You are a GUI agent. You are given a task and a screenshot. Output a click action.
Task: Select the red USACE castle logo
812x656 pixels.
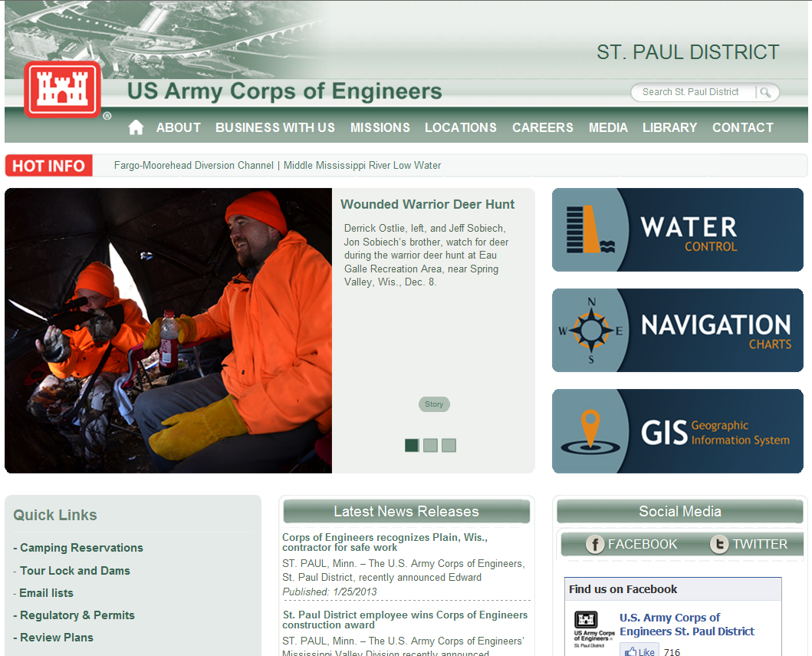click(64, 89)
